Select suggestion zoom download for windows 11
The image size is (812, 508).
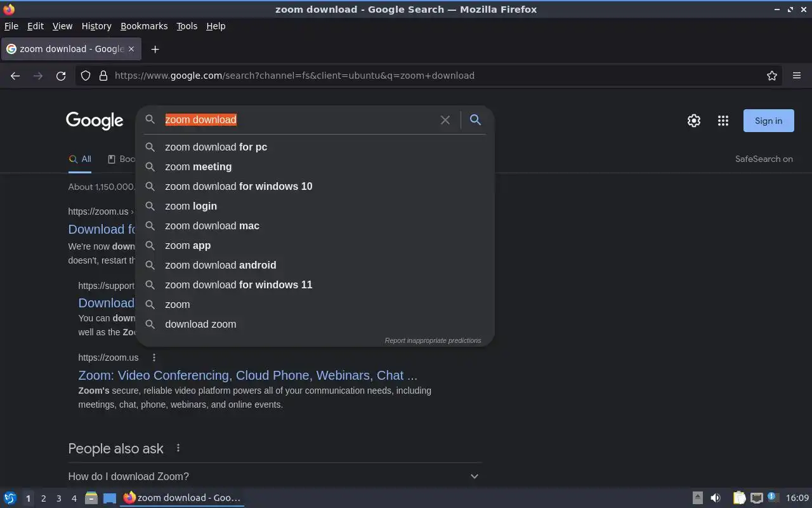pyautogui.click(x=315, y=284)
